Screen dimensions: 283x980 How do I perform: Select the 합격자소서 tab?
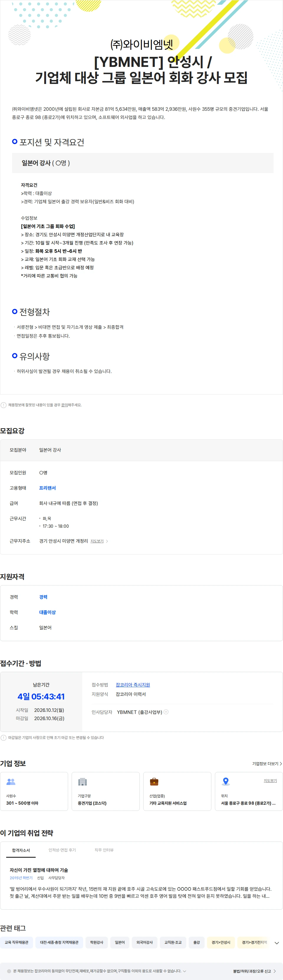coord(21,850)
